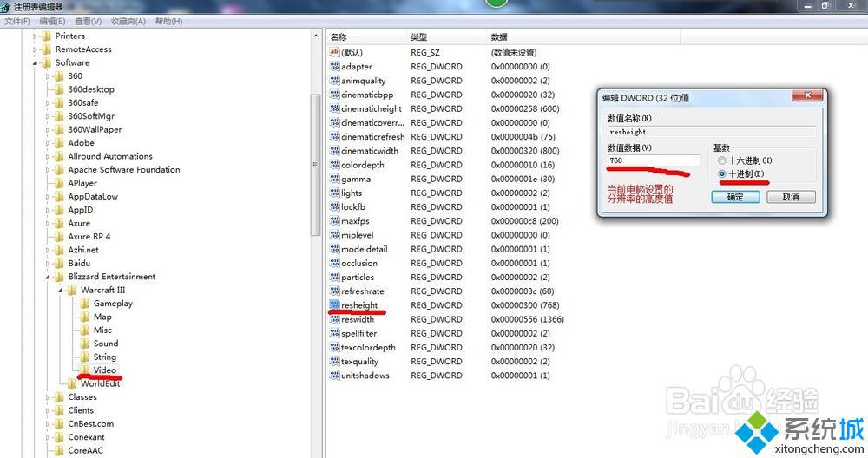Open the 文件(F) menu
Image resolution: width=868 pixels, height=458 pixels.
17,21
